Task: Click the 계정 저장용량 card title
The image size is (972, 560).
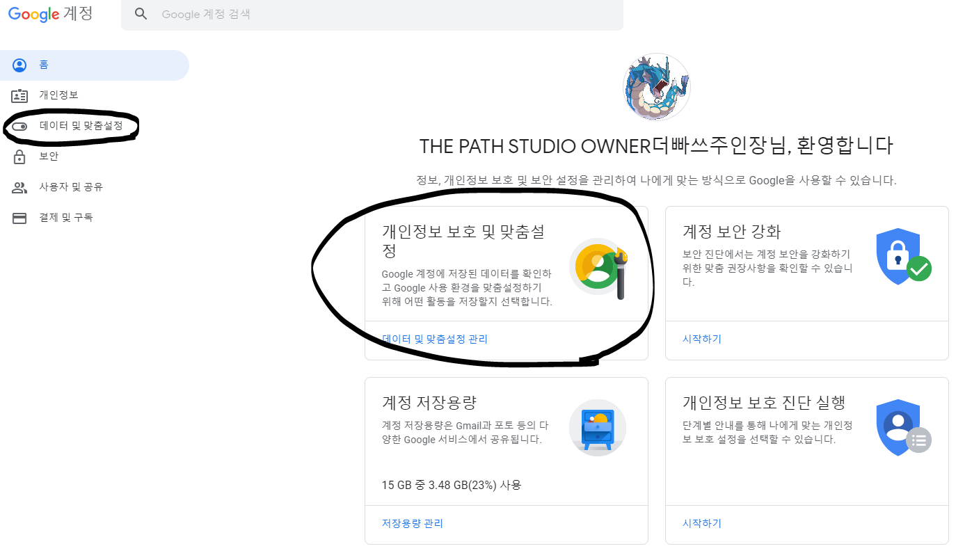Action: click(x=429, y=403)
